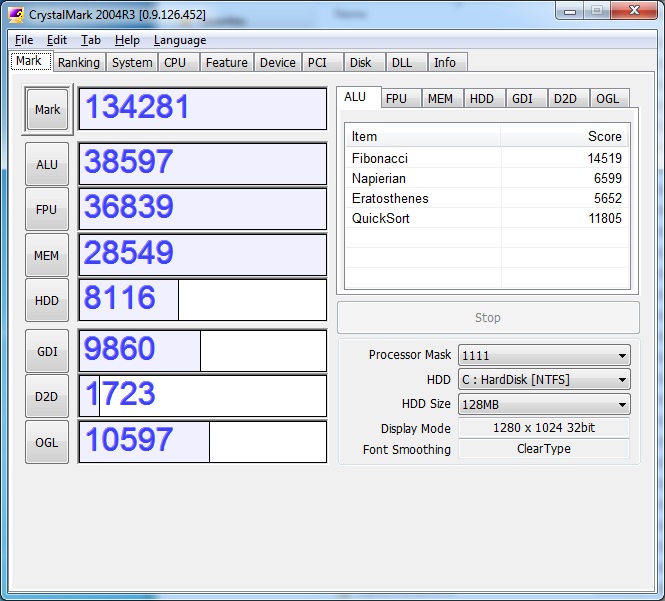The image size is (665, 601).
Task: Click the Score column header
Action: [564, 136]
